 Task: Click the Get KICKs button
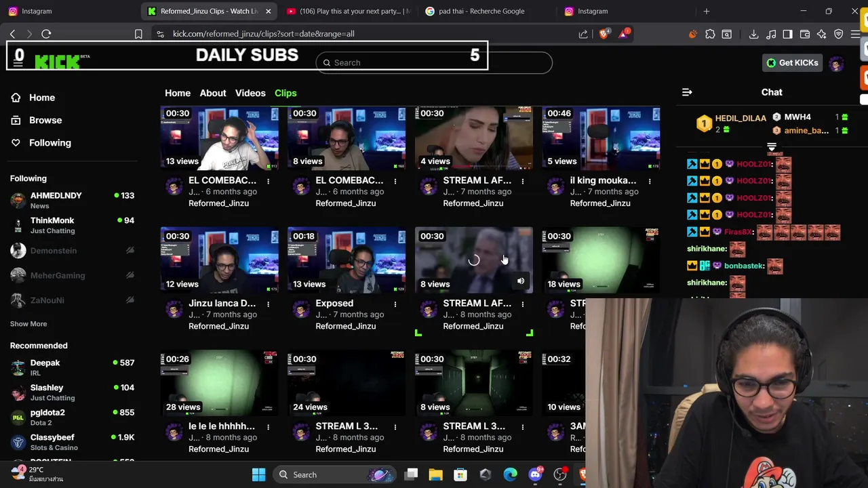coord(792,63)
